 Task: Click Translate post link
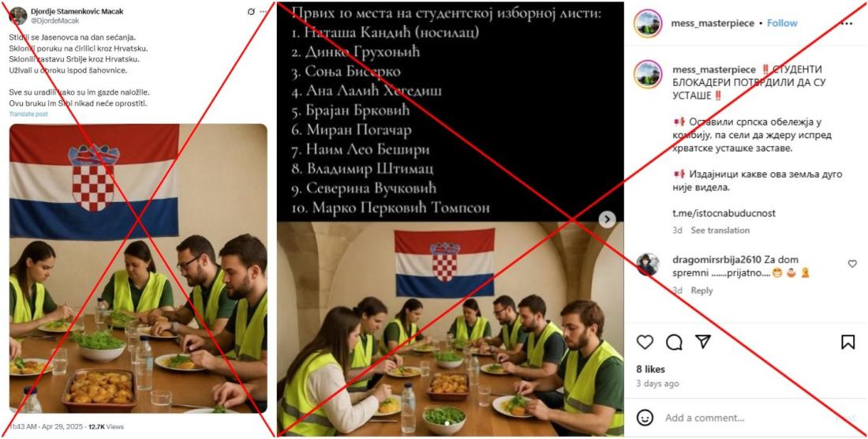(x=28, y=114)
